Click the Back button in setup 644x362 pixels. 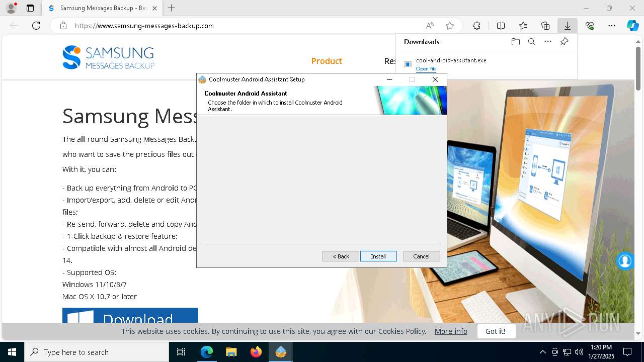[x=341, y=256]
